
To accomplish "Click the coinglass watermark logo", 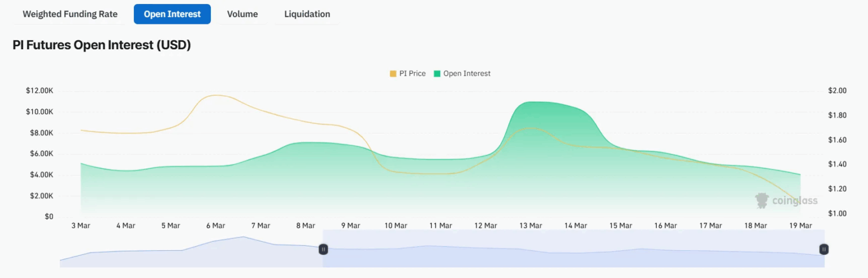I will click(x=786, y=201).
